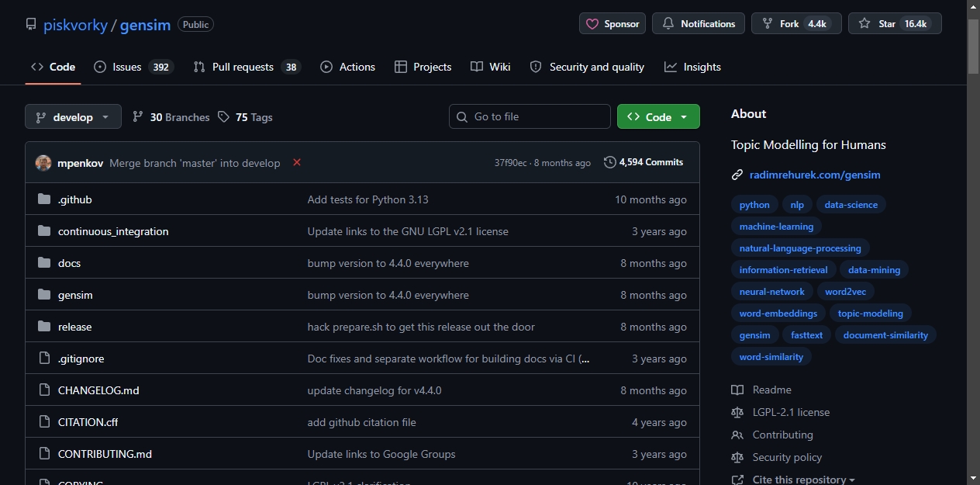Screen dimensions: 980x485
Task: Click the mpenkov avatar
Action: pyautogui.click(x=43, y=163)
